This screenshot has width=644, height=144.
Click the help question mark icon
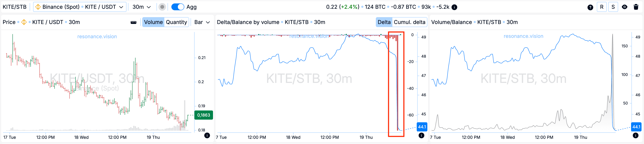(590, 7)
